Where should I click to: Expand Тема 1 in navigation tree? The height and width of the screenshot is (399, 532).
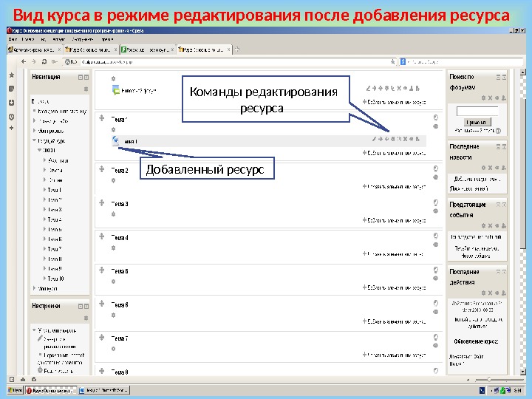coord(44,190)
